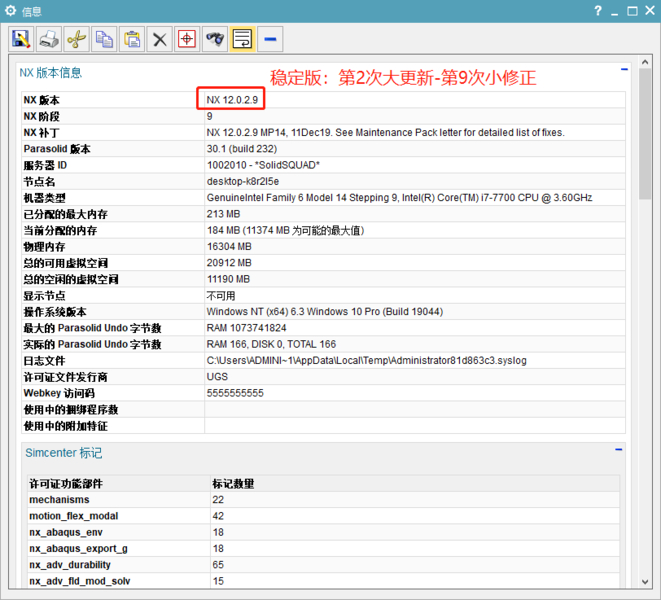The height and width of the screenshot is (600, 661).
Task: Click the Print icon
Action: point(49,39)
